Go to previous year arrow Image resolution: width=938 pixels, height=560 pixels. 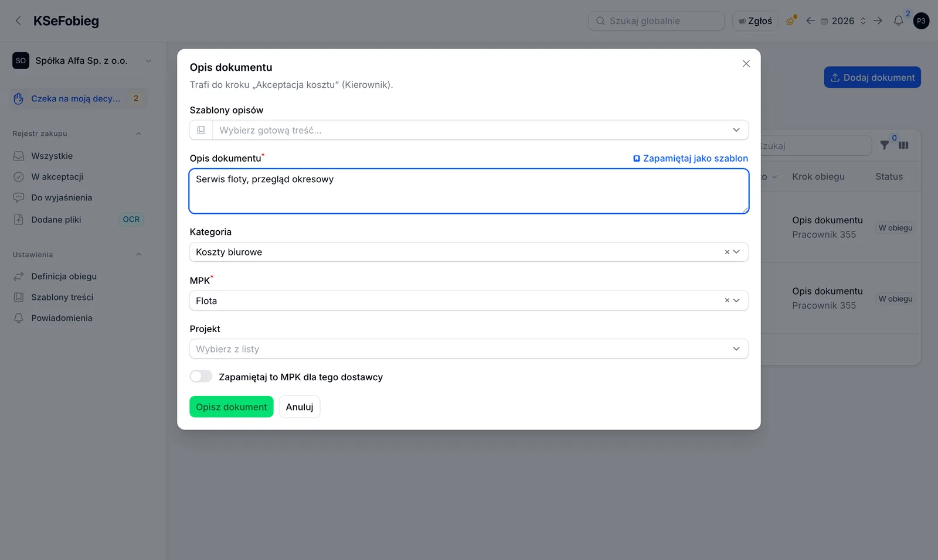(x=810, y=21)
